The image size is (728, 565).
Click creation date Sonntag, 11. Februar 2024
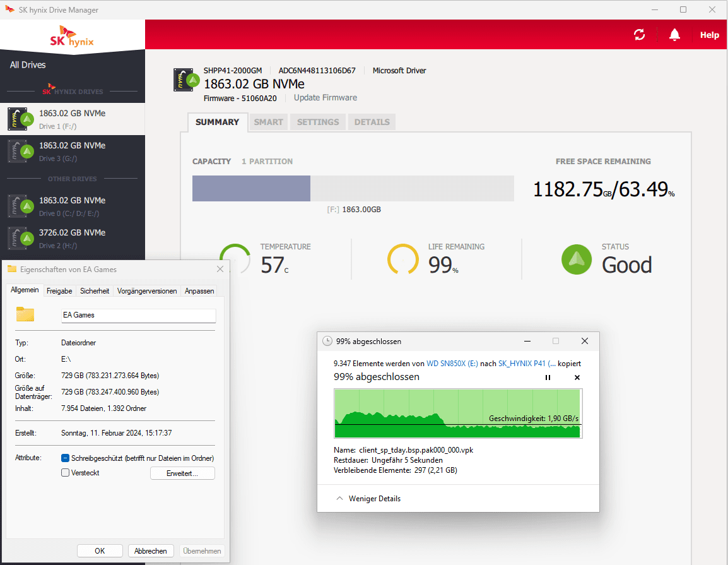coord(117,433)
